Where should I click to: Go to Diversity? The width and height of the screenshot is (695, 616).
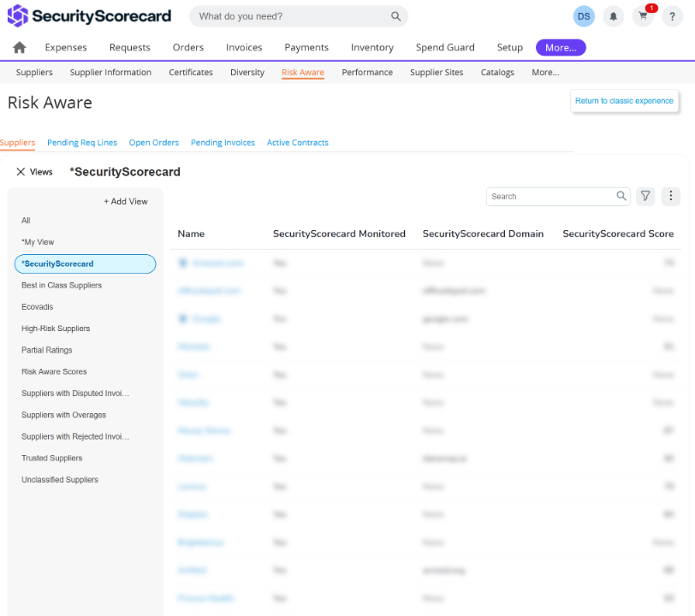point(247,72)
